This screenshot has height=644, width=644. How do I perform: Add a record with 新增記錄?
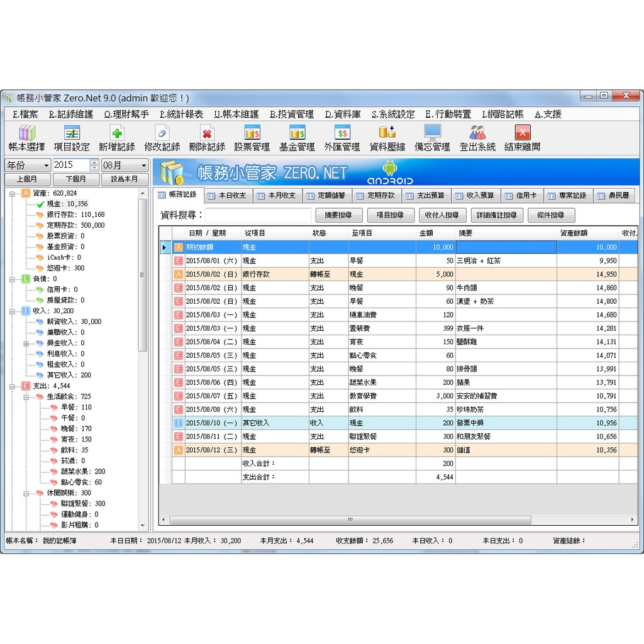pyautogui.click(x=117, y=138)
